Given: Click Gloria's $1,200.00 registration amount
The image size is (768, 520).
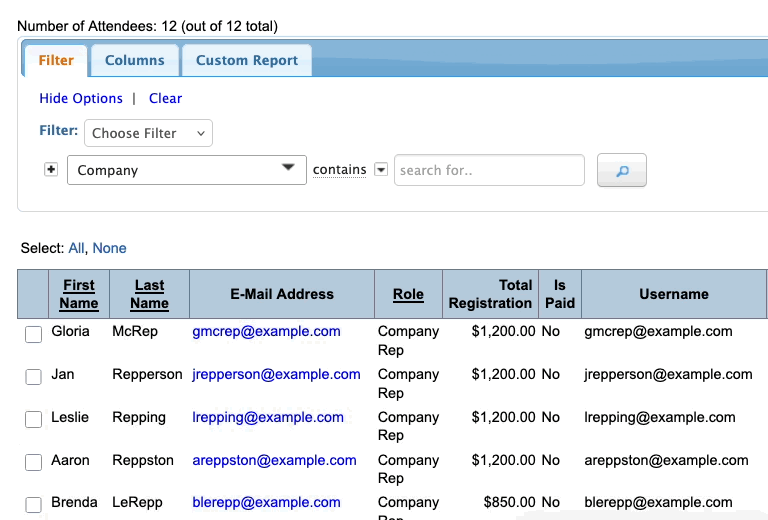Looking at the screenshot, I should pos(504,331).
